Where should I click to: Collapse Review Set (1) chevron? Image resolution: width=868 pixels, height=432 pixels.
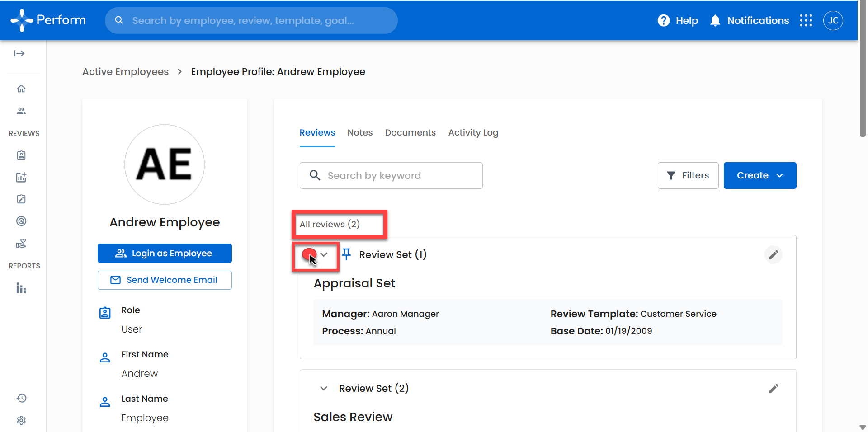coord(324,254)
